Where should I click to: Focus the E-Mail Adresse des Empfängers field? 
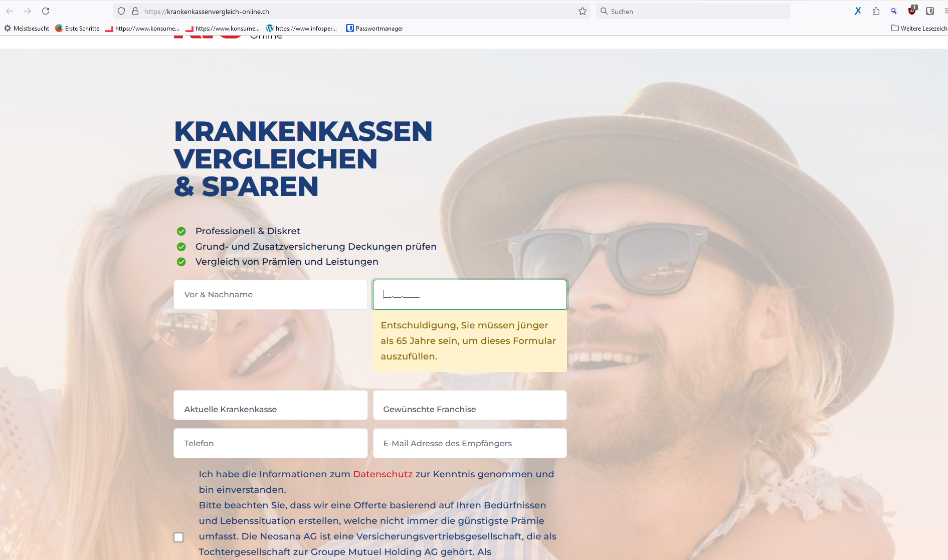click(x=470, y=443)
